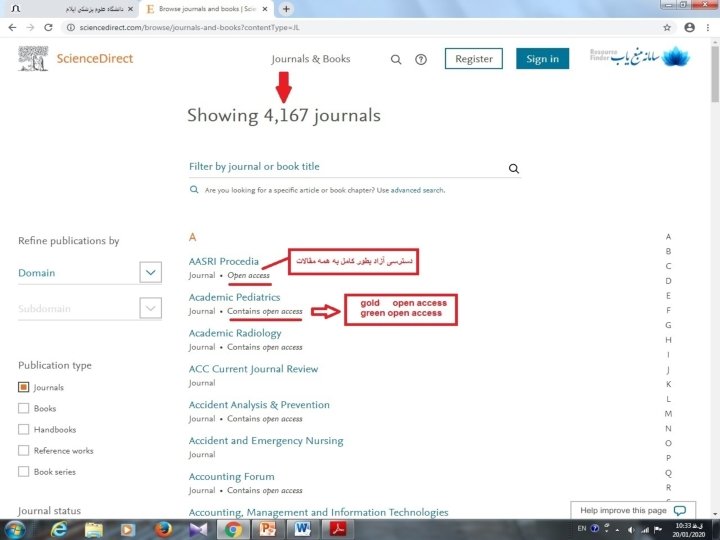Click the action center flag tray icon
Viewport: 720px width, 540px height.
(658, 530)
